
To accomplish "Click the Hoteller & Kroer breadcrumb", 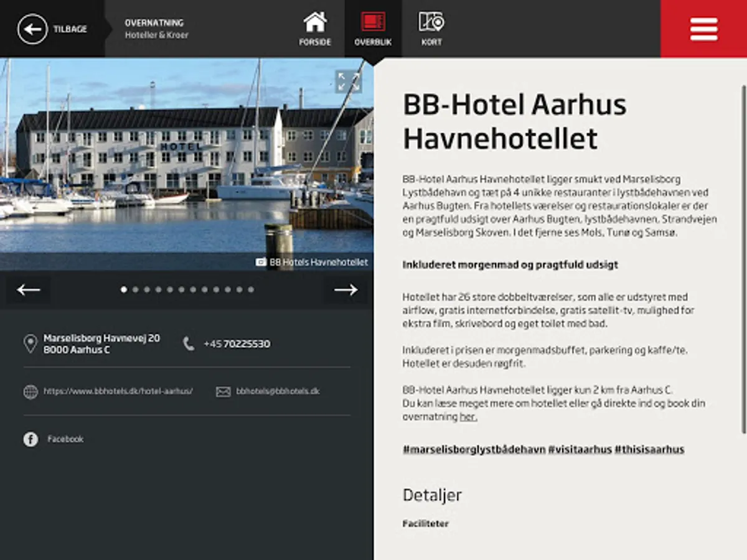I will click(156, 35).
